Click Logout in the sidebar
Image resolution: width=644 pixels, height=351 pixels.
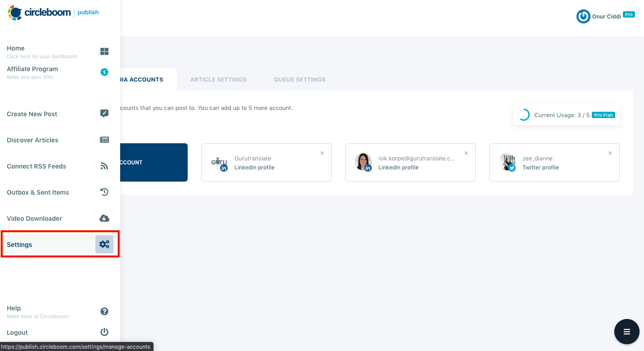(x=60, y=333)
